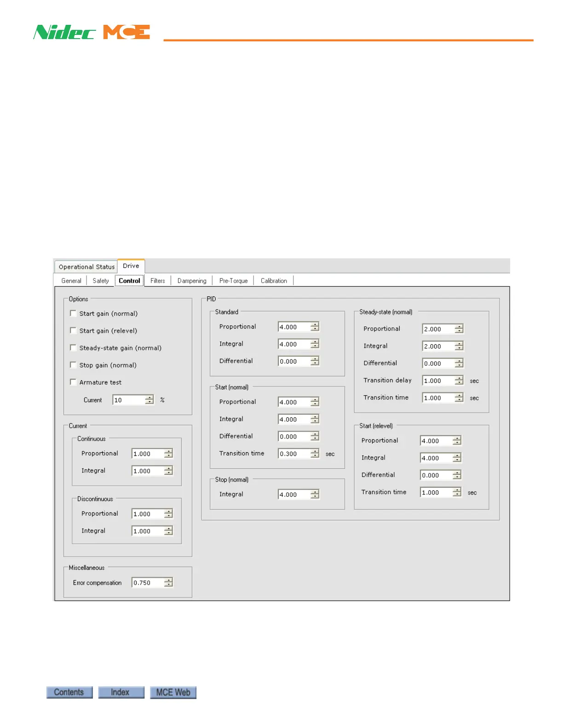Viewport: 563px width, 728px height.
Task: Switch to the Filters tab
Action: click(x=157, y=281)
